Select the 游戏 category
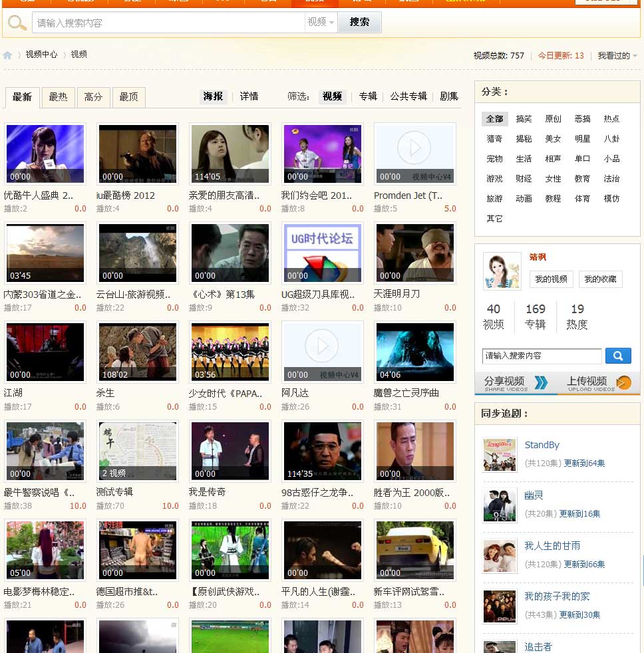This screenshot has height=653, width=644. (x=494, y=179)
